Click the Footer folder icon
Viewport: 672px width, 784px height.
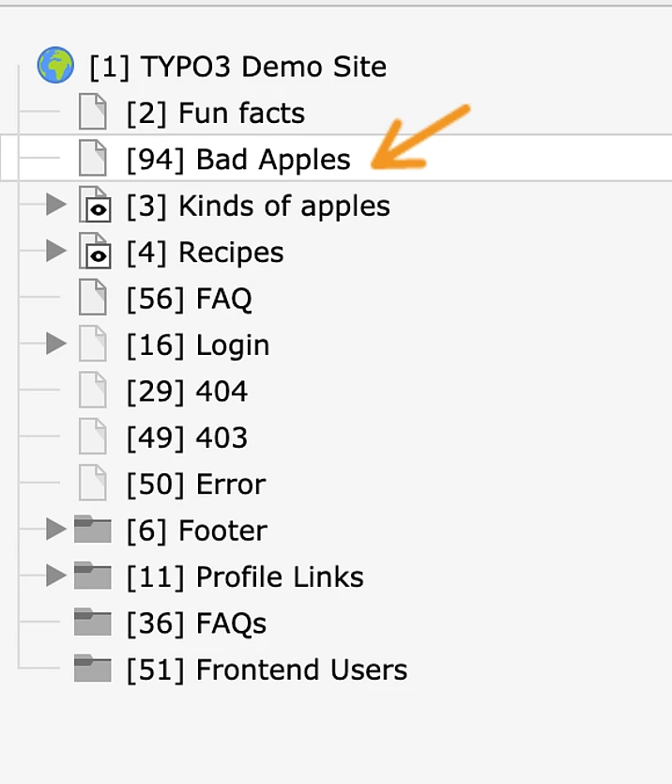pos(93,530)
